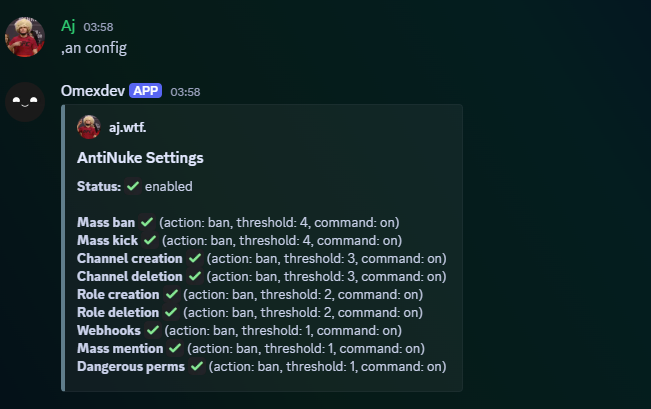Click Mass kick's action details text
Screen dimensions: 651x409
(282, 240)
